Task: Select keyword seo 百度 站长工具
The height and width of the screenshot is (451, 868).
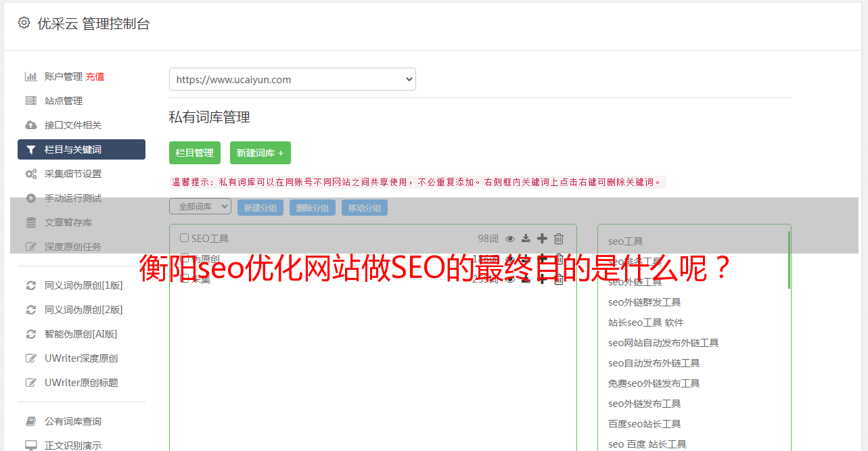Action: (x=647, y=444)
